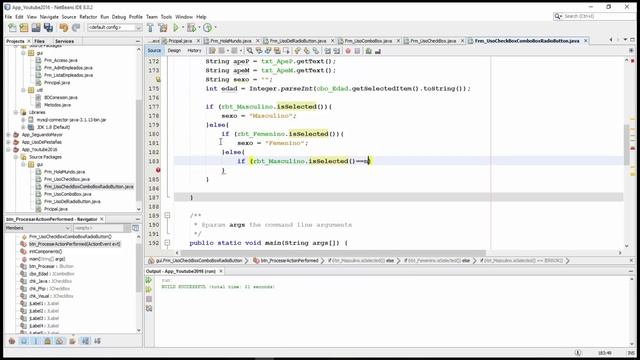Click the Clean and Build icon
640x360 pixels.
coord(163,28)
